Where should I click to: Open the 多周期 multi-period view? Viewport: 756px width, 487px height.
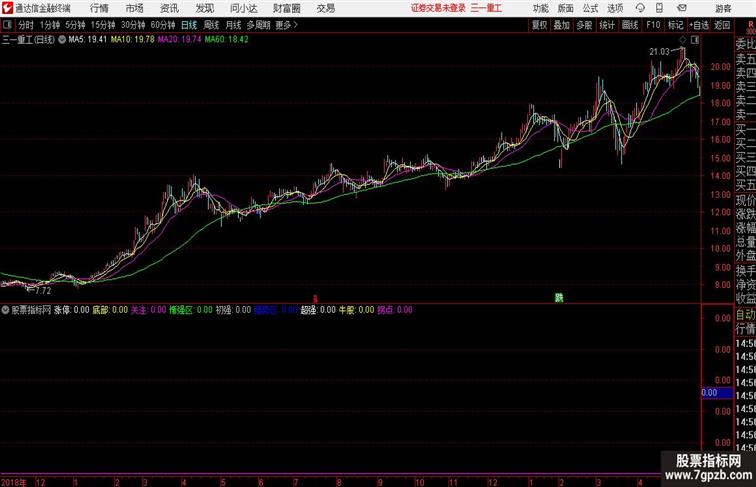pos(258,25)
